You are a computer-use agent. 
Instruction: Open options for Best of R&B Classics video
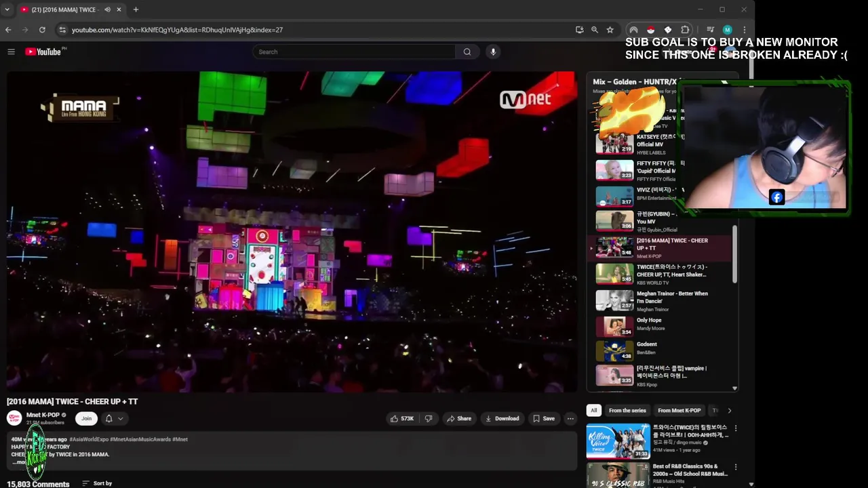point(736,468)
